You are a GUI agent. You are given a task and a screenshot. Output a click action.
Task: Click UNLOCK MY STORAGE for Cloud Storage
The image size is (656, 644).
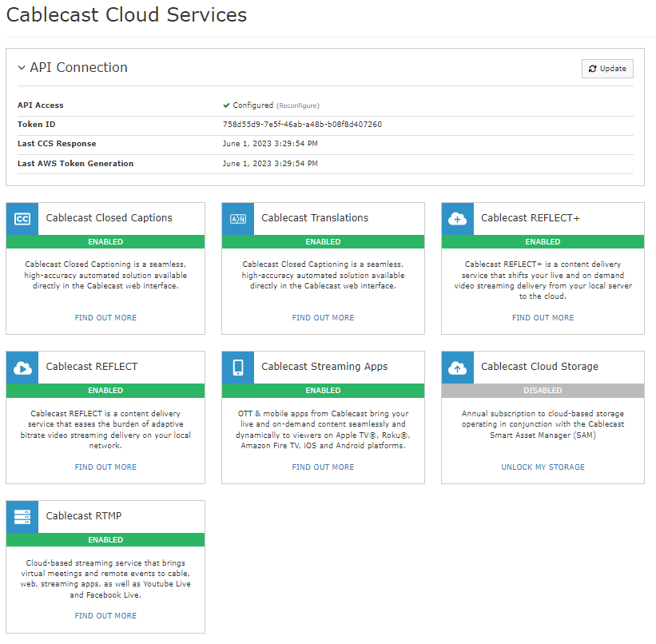tap(543, 467)
